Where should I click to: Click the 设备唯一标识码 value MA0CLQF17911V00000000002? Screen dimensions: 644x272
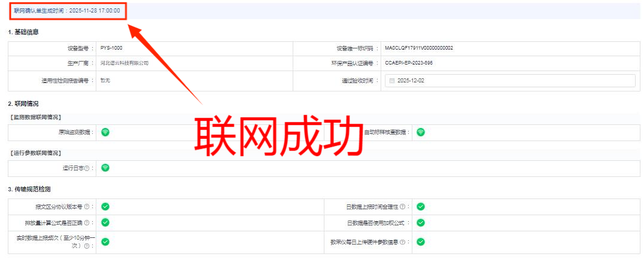(418, 48)
